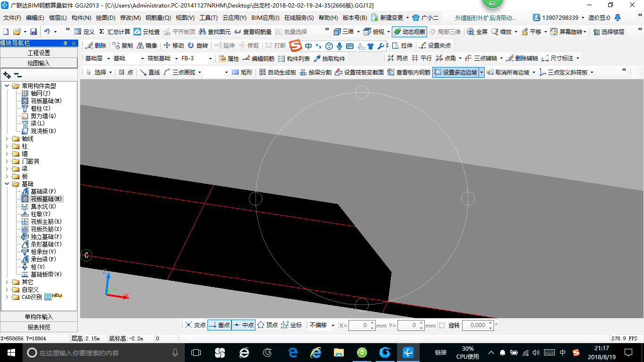The image size is (644, 362).
Task: Check the 旋转 rotate checkbox
Action: tap(442, 325)
